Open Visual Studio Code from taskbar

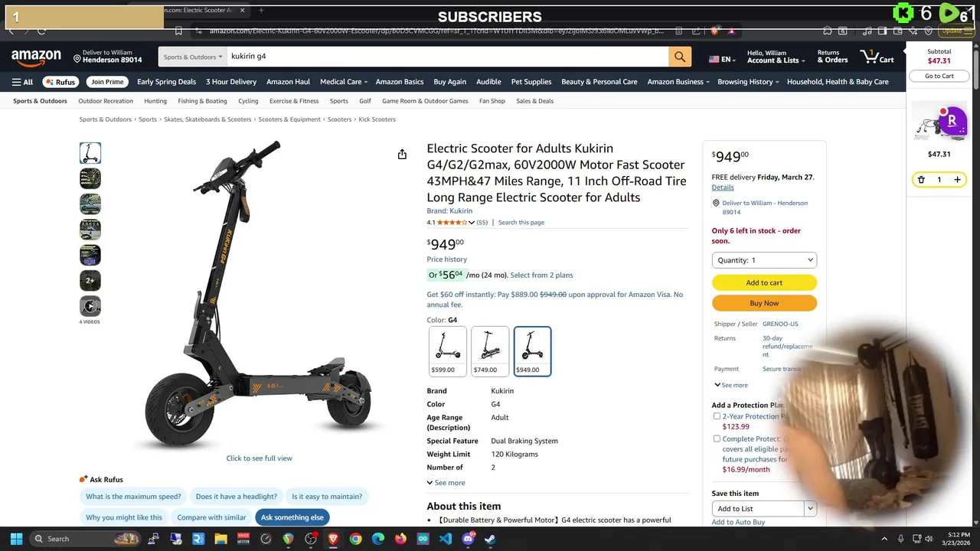[x=446, y=539]
